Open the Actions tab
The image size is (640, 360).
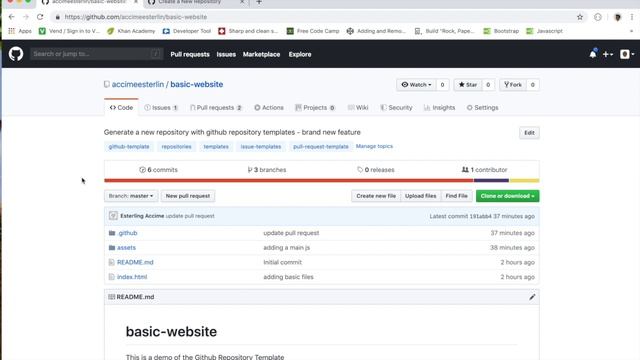coord(269,107)
